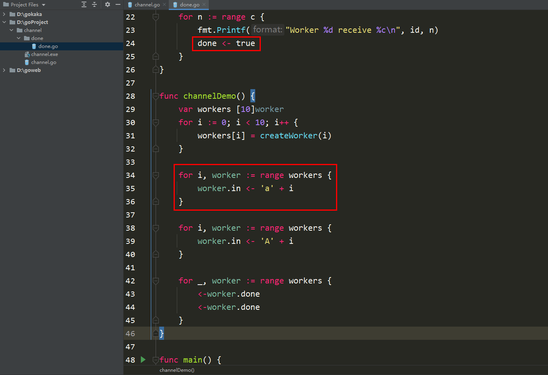
Task: Click line number 24 in gutter
Action: [x=130, y=43]
